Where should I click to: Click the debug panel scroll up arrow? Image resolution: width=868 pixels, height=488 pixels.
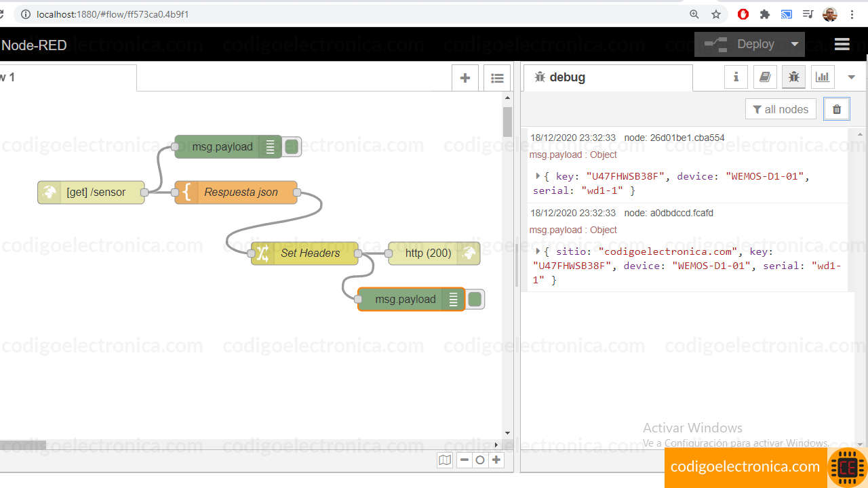tap(861, 134)
